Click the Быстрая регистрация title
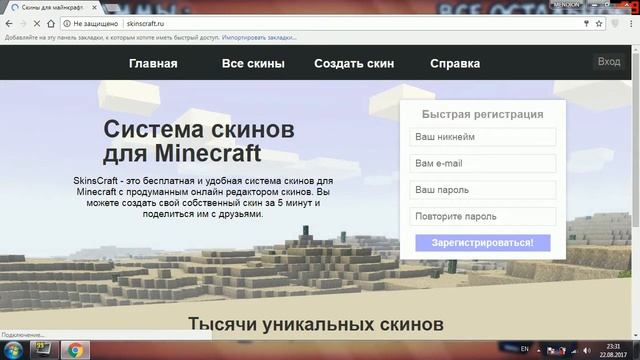Screen dimensions: 640x360 click(x=482, y=114)
